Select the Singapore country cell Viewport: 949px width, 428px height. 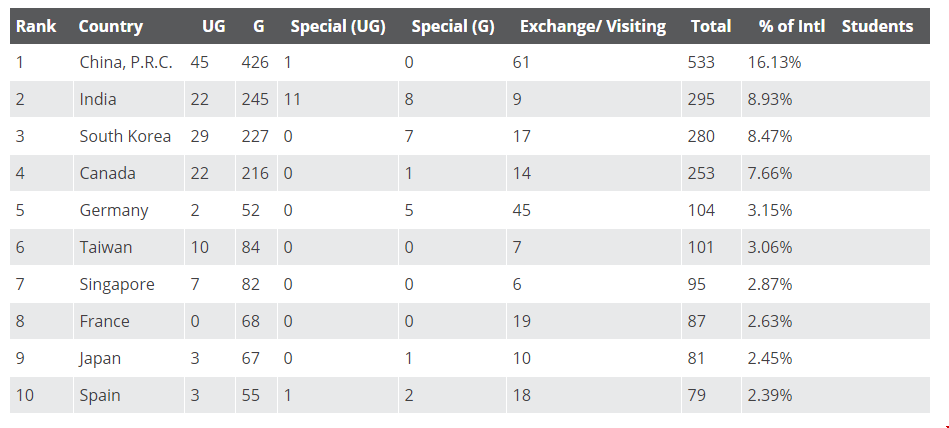(x=117, y=285)
